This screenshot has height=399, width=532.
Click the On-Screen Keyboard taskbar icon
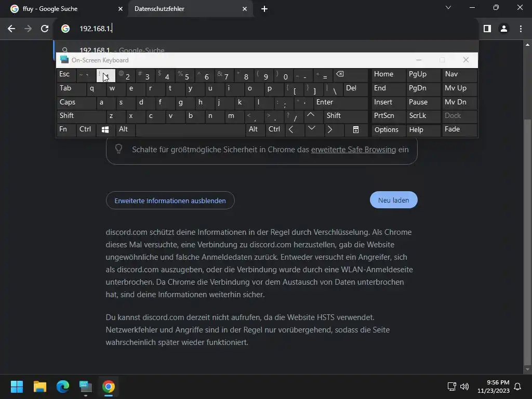tap(86, 387)
